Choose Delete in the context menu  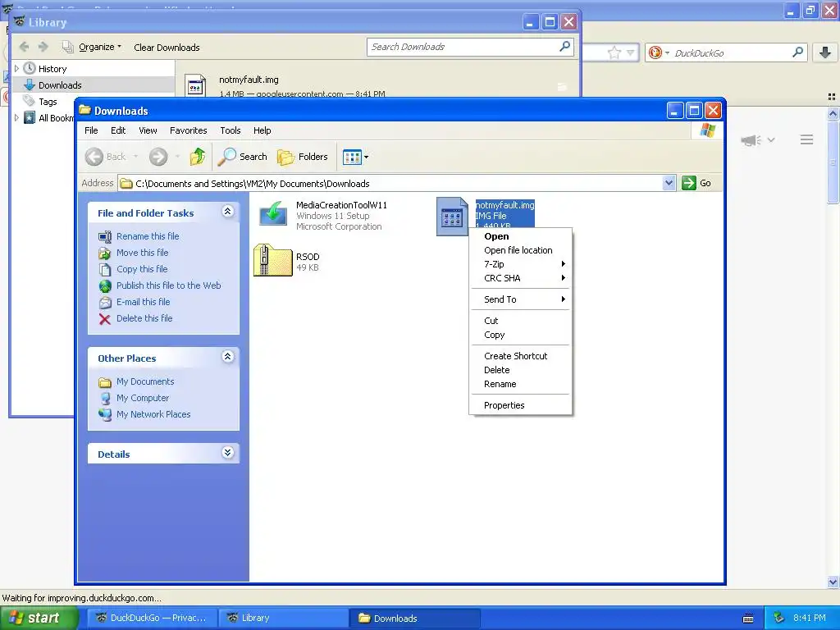click(x=520, y=370)
